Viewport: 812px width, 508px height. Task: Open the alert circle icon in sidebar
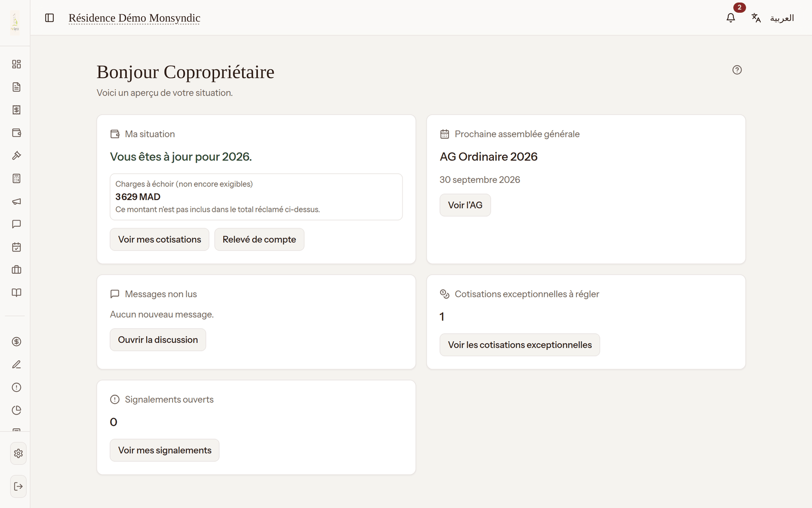16,387
